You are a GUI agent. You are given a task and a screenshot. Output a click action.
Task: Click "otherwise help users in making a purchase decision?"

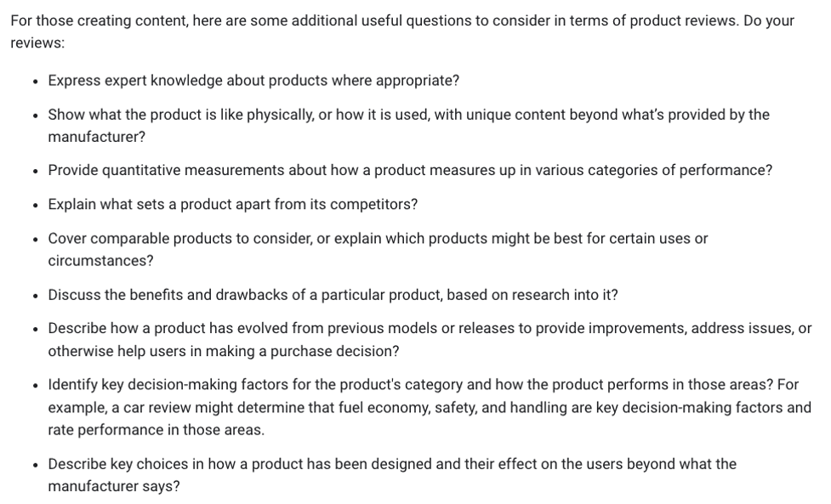pyautogui.click(x=223, y=351)
